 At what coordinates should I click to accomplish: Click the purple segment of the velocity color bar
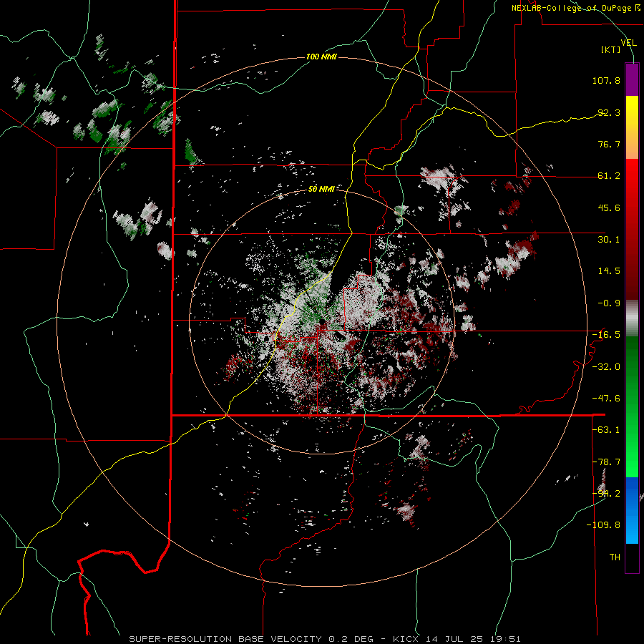632,79
